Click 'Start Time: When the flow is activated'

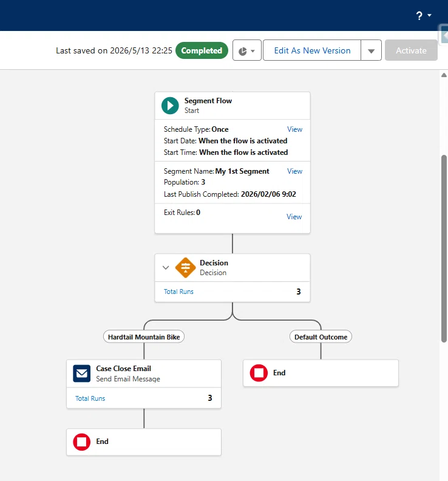[226, 152]
